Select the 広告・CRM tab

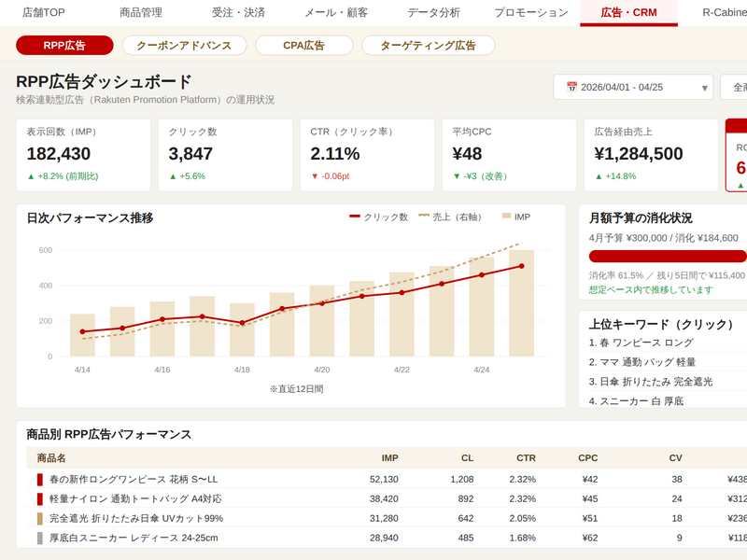click(x=628, y=12)
